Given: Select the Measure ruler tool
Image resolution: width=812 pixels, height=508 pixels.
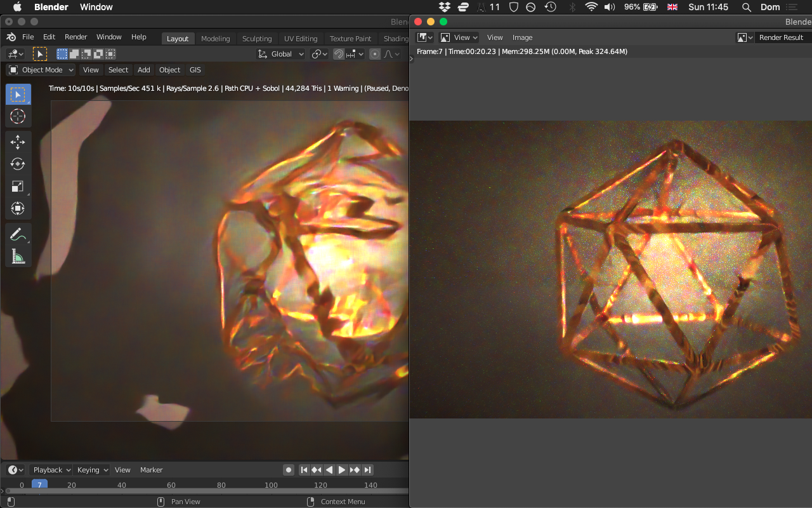Looking at the screenshot, I should [x=18, y=257].
